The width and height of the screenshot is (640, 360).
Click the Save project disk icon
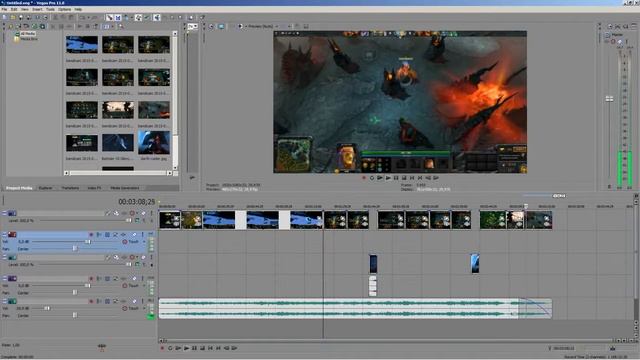click(x=21, y=18)
